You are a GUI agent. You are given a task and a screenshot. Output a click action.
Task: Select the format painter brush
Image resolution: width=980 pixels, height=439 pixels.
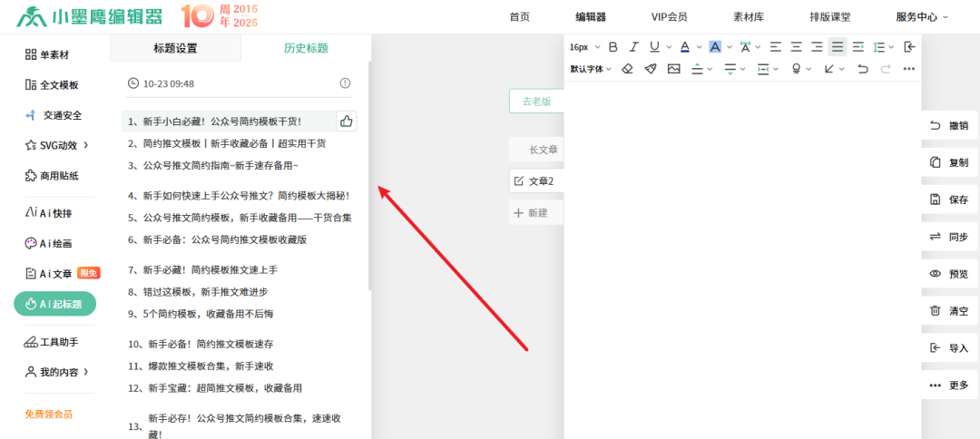(651, 69)
